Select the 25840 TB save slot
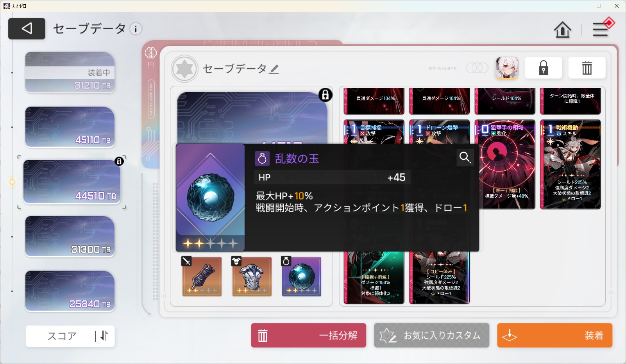Viewport: 626px width, 364px height. (x=70, y=291)
